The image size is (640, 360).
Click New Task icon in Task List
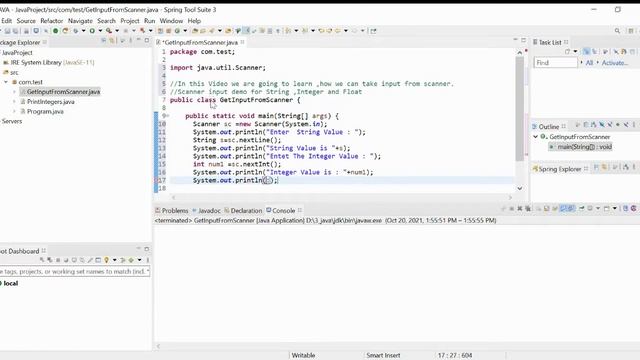click(567, 51)
